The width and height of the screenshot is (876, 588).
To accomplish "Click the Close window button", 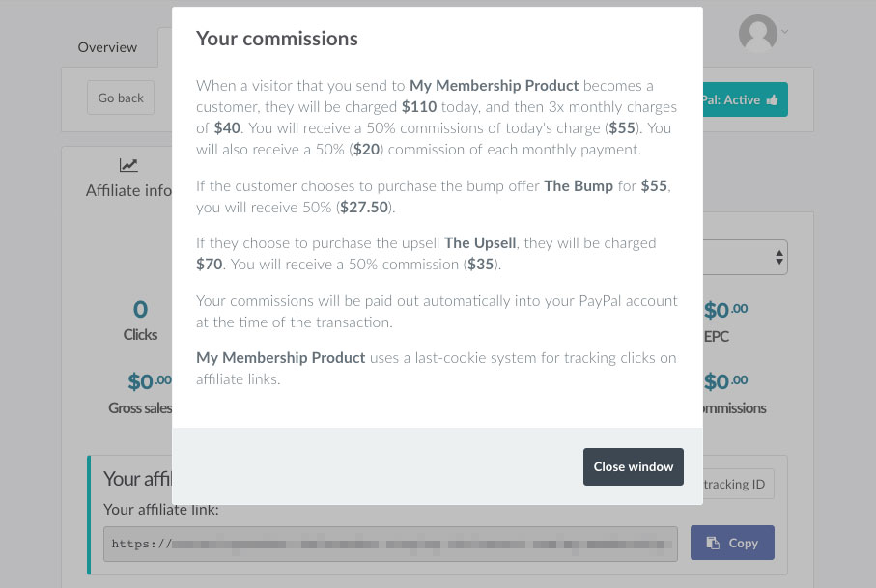I will [633, 466].
